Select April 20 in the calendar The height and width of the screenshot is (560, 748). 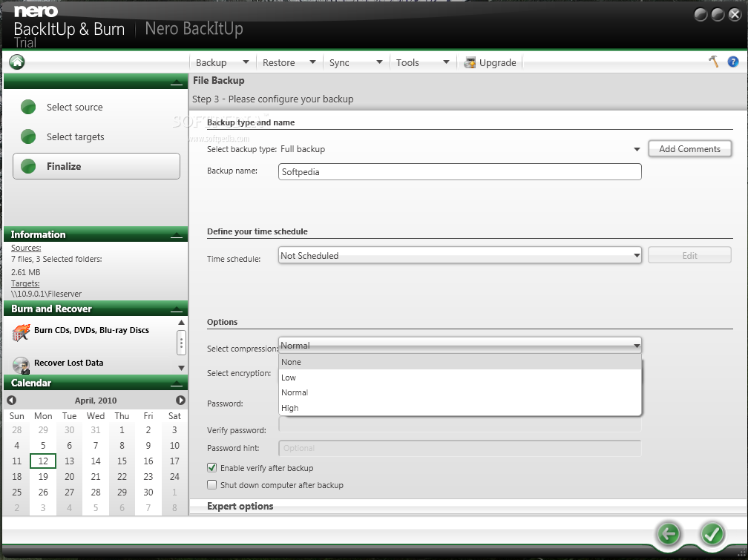[69, 476]
